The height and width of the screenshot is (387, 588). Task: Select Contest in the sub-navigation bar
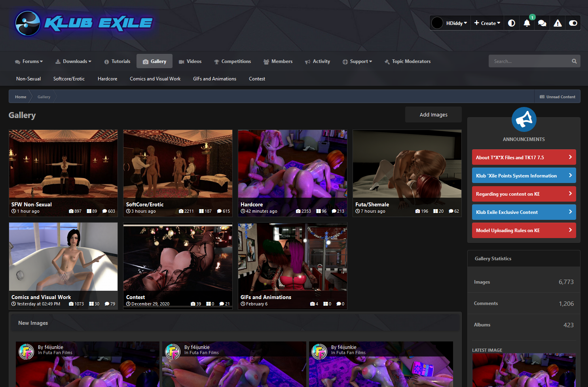(x=257, y=79)
